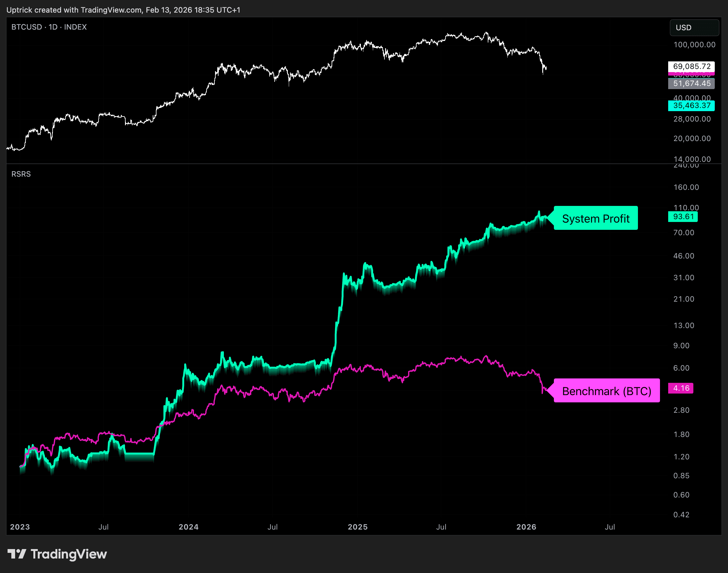Screen dimensions: 728x573
Task: Click the 0.42 scale label at bottom
Action: 681,515
